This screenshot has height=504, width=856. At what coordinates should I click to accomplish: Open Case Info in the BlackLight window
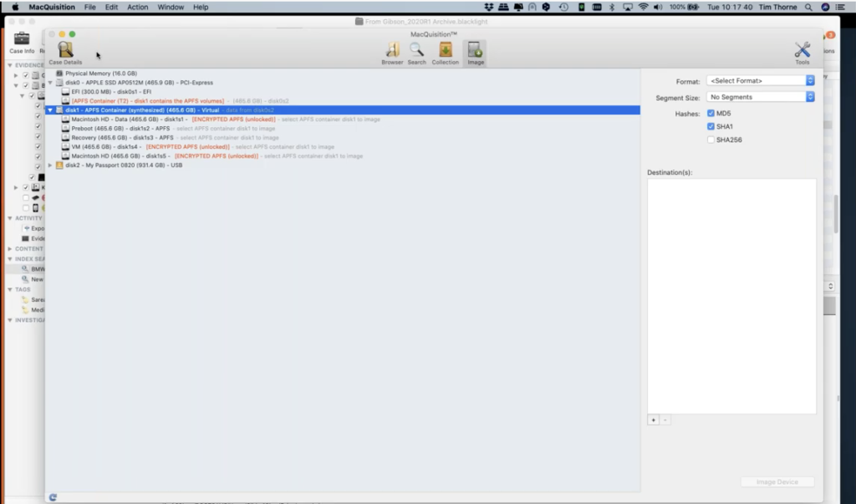22,43
